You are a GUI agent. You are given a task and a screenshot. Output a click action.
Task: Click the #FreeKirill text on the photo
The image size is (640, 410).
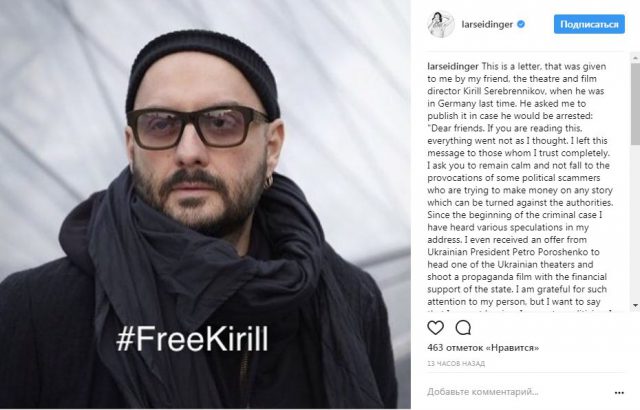(x=192, y=339)
